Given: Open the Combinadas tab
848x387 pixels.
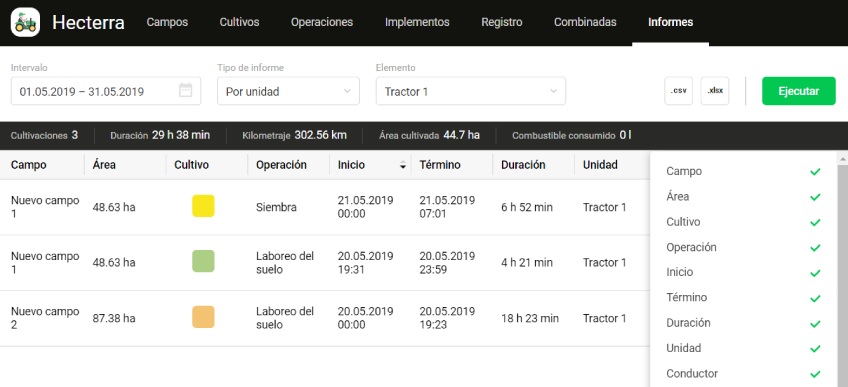Looking at the screenshot, I should (x=585, y=22).
